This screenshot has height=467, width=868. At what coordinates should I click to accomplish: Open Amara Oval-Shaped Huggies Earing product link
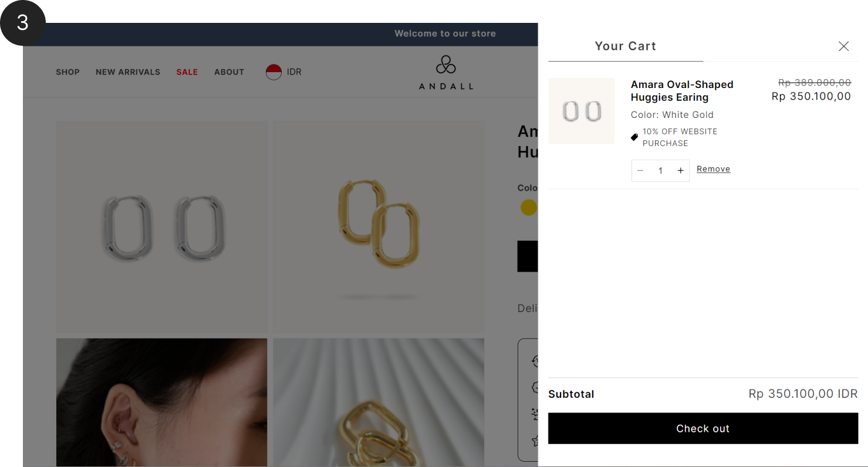click(682, 91)
